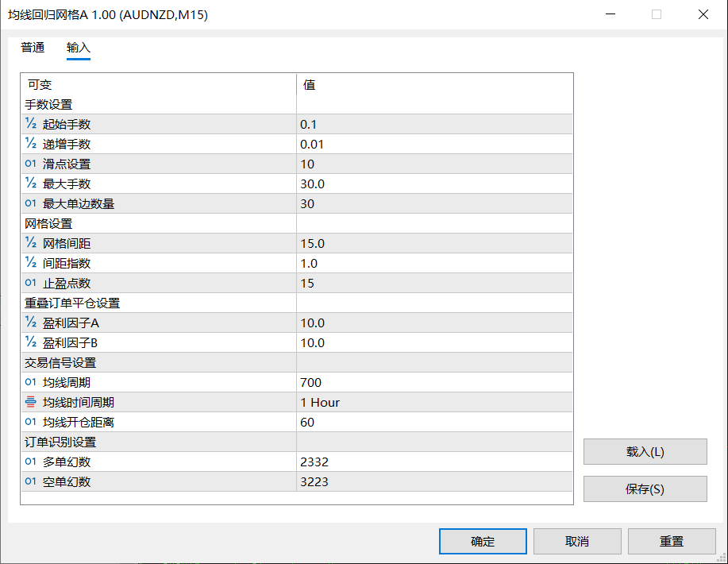The image size is (728, 564).
Task: Click the integer icon beside 最大单边数量
Action: [31, 203]
